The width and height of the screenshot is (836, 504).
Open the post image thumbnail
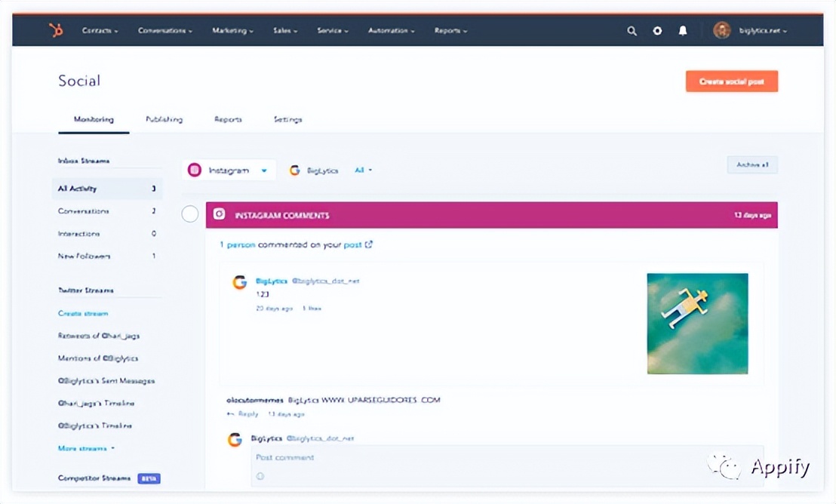point(697,324)
